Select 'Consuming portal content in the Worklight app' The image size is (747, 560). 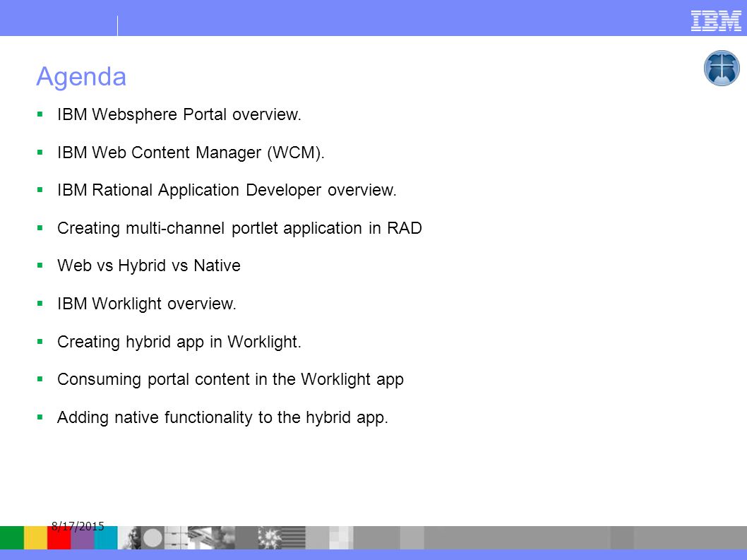(x=231, y=379)
